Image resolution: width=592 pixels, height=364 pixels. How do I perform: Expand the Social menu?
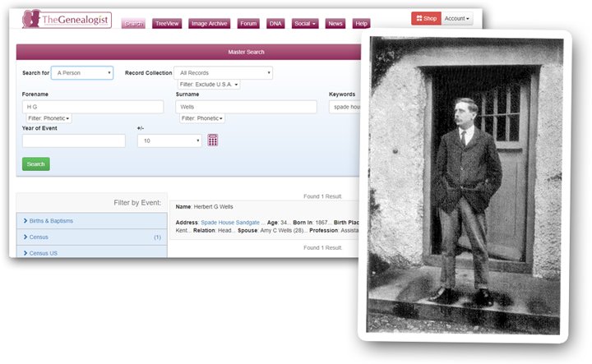click(305, 23)
